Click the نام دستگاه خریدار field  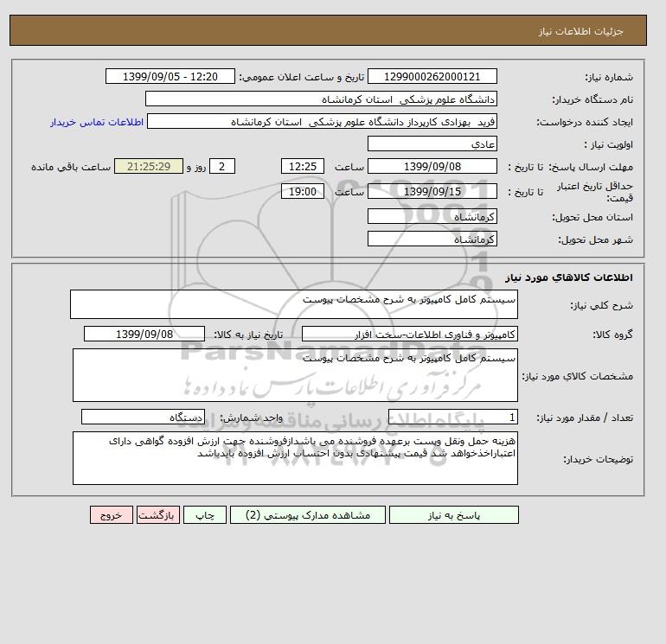[321, 99]
